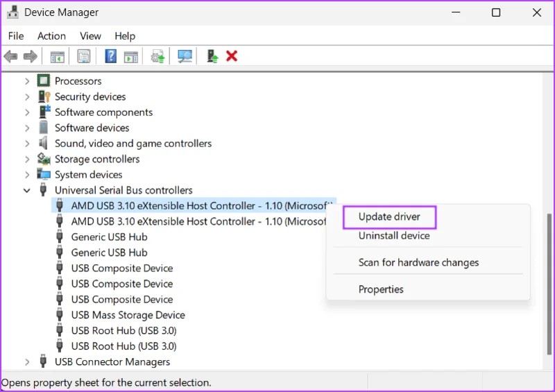This screenshot has width=555, height=392.
Task: Select the System devices label
Action: [88, 175]
